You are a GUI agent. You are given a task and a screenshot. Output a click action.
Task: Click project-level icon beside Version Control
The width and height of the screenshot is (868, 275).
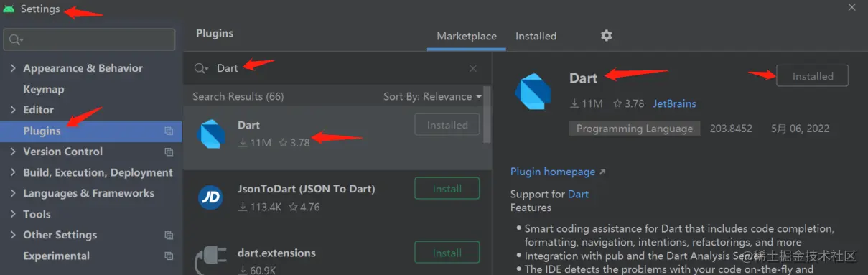pyautogui.click(x=169, y=152)
